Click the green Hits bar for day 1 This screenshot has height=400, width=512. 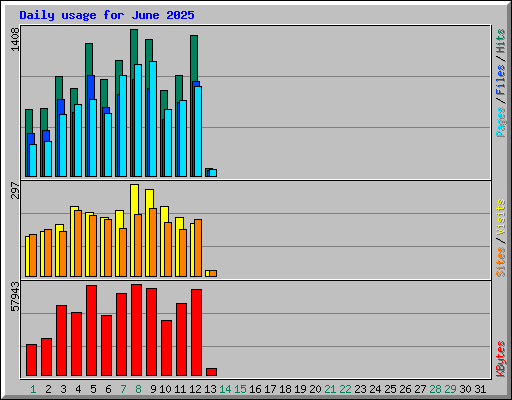coord(29,121)
